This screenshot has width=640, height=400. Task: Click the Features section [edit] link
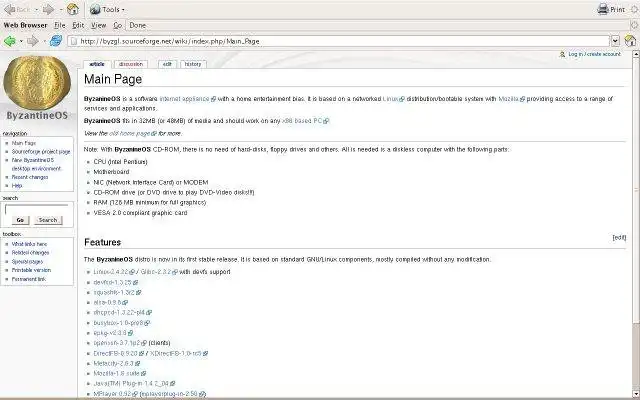tap(619, 238)
